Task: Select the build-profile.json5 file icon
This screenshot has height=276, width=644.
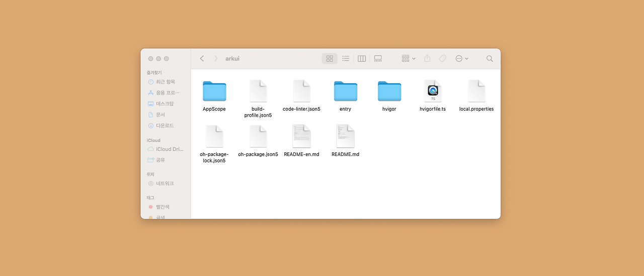Action: (258, 91)
